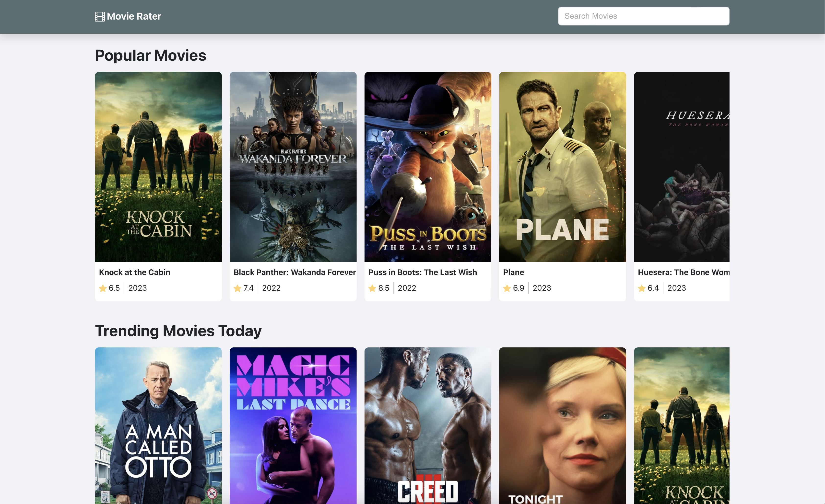Image resolution: width=825 pixels, height=504 pixels.
Task: Open the Creed III trending poster
Action: pos(428,426)
